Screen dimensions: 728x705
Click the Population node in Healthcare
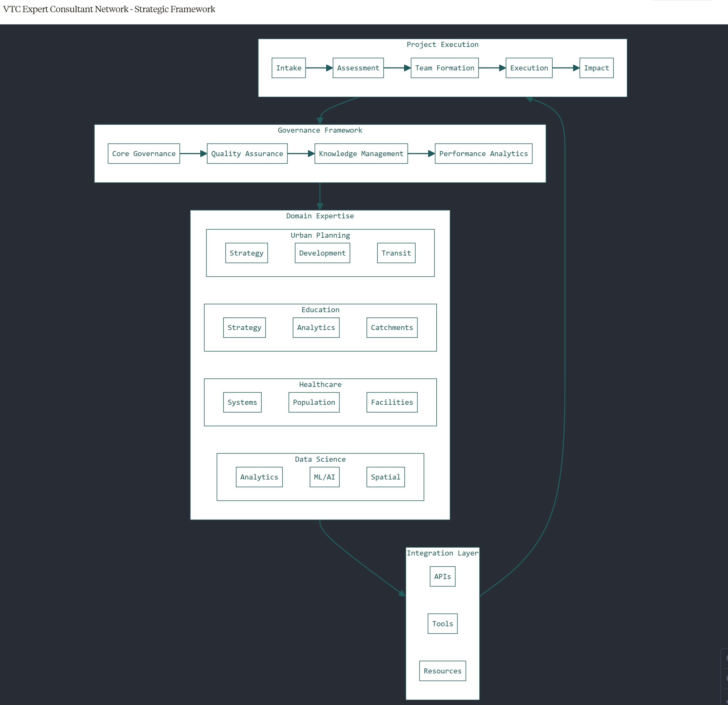point(314,402)
